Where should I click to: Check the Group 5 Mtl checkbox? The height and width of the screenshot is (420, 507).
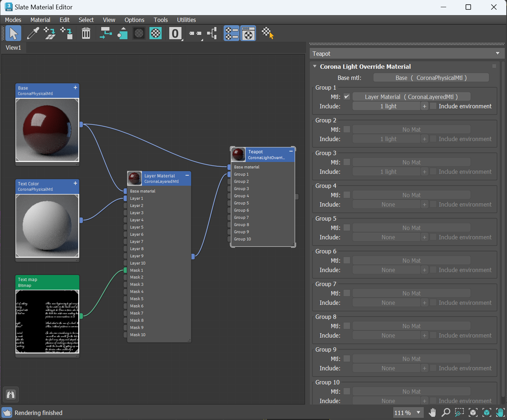347,227
